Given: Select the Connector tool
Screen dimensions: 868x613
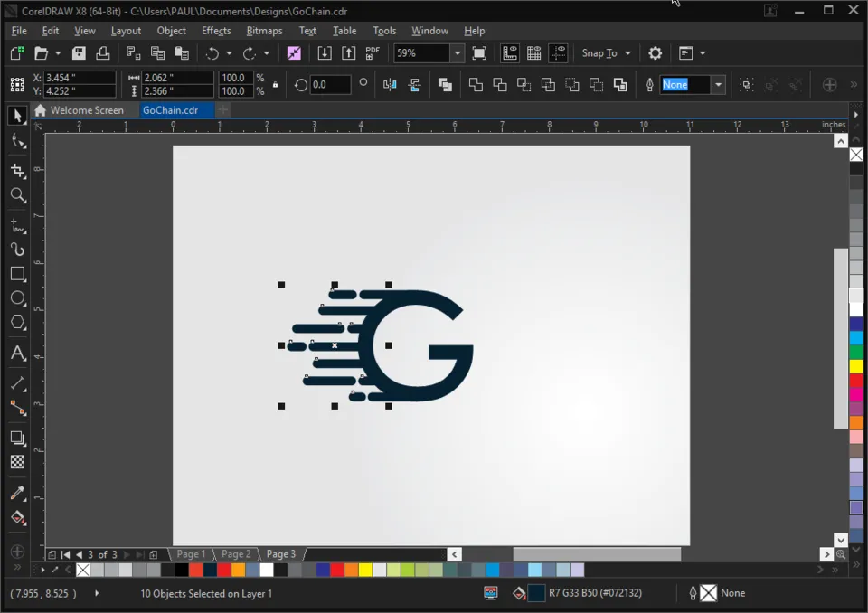Looking at the screenshot, I should [x=18, y=408].
